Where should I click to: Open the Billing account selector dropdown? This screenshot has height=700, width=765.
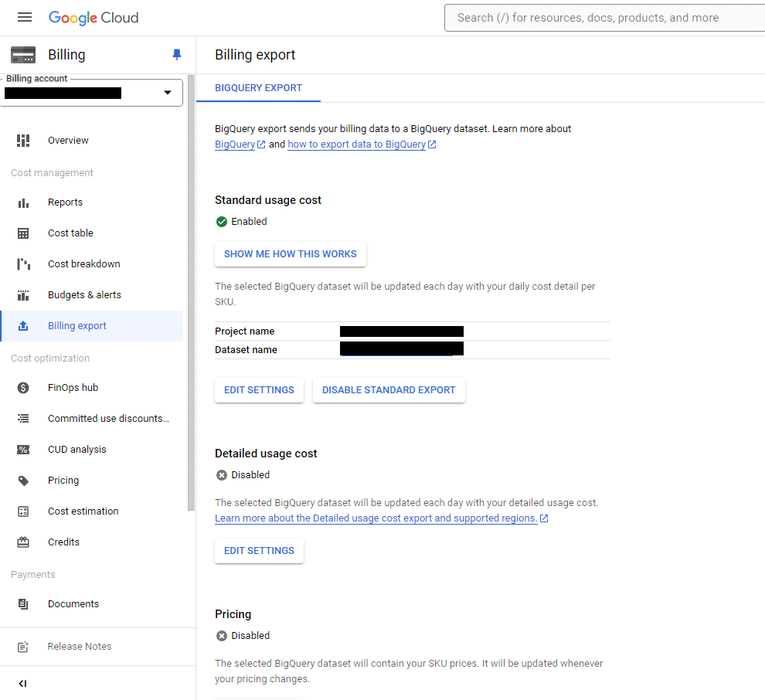point(168,92)
